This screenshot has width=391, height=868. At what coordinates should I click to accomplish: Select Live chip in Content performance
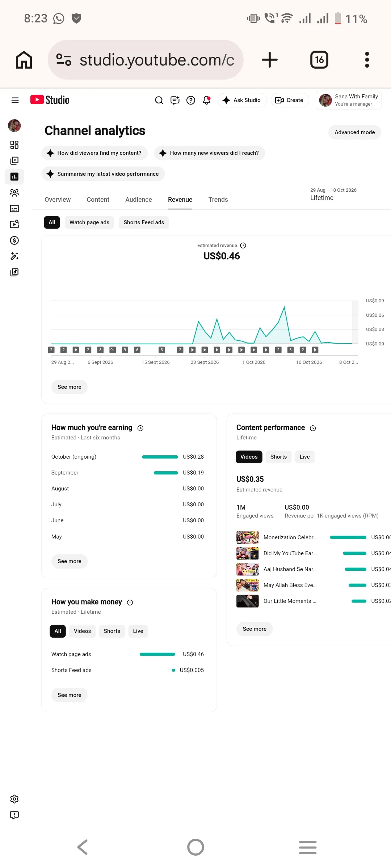click(304, 457)
